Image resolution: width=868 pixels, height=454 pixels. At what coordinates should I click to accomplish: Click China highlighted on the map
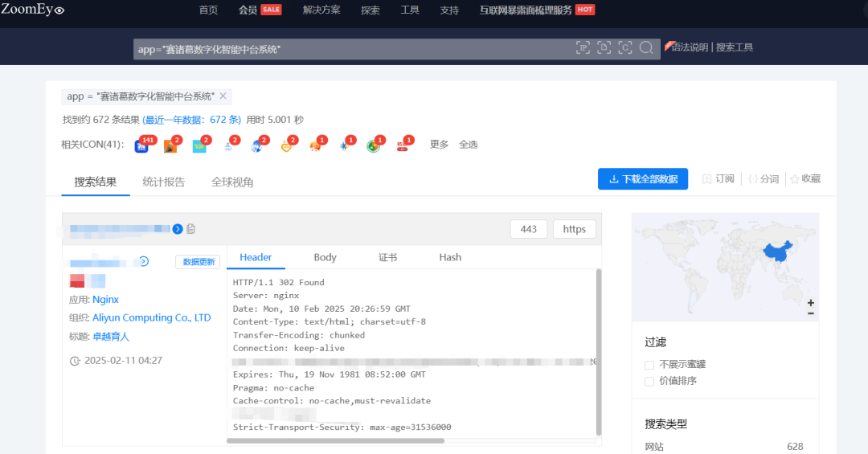pyautogui.click(x=776, y=252)
